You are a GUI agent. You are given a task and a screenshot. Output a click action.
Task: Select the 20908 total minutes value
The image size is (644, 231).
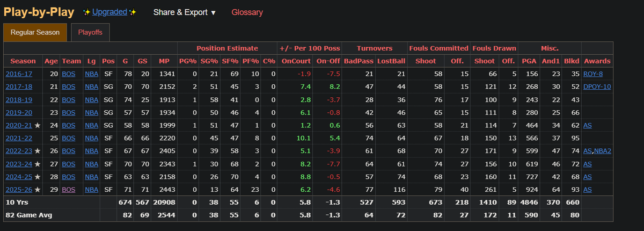(164, 203)
